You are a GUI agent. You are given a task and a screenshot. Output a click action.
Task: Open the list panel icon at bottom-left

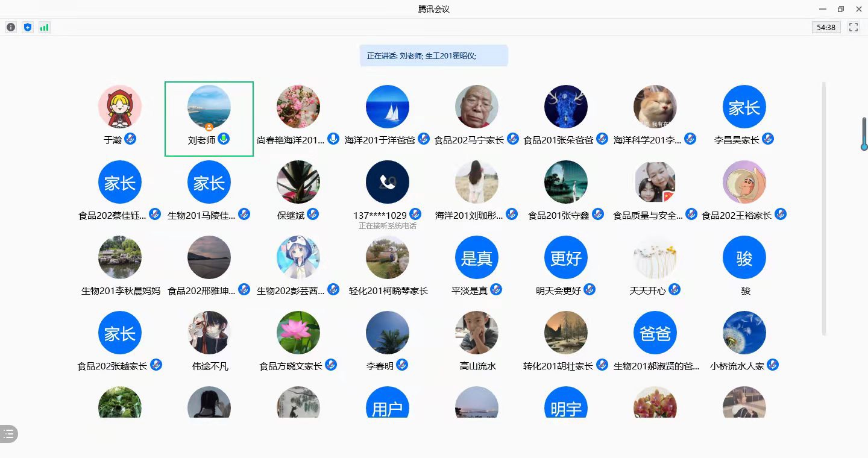point(8,434)
